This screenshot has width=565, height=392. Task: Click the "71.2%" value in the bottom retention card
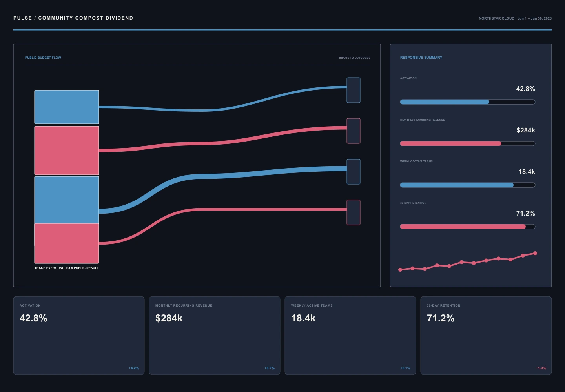click(441, 318)
